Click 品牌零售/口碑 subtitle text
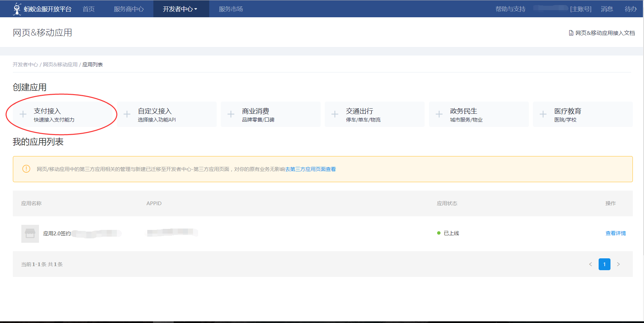644x323 pixels. click(258, 120)
